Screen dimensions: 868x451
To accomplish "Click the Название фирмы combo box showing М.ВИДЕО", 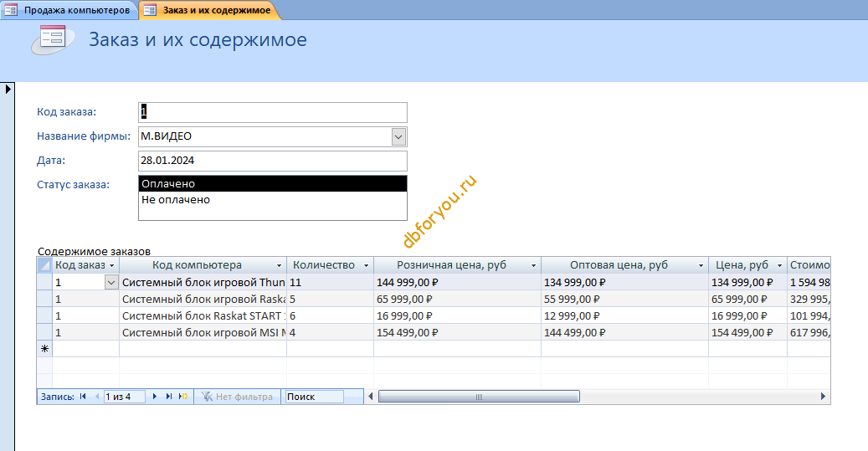I will click(x=272, y=136).
